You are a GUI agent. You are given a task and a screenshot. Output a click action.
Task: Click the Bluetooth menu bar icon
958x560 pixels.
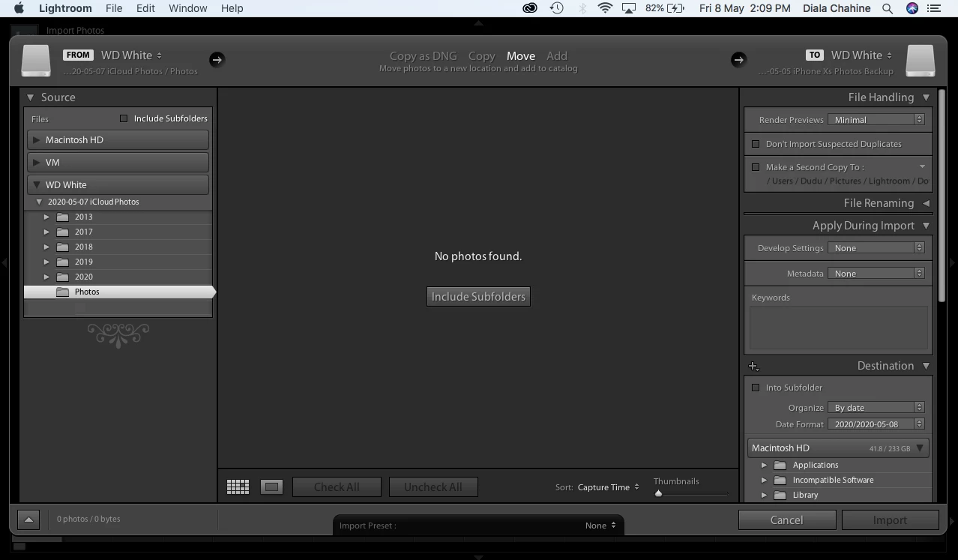point(582,8)
